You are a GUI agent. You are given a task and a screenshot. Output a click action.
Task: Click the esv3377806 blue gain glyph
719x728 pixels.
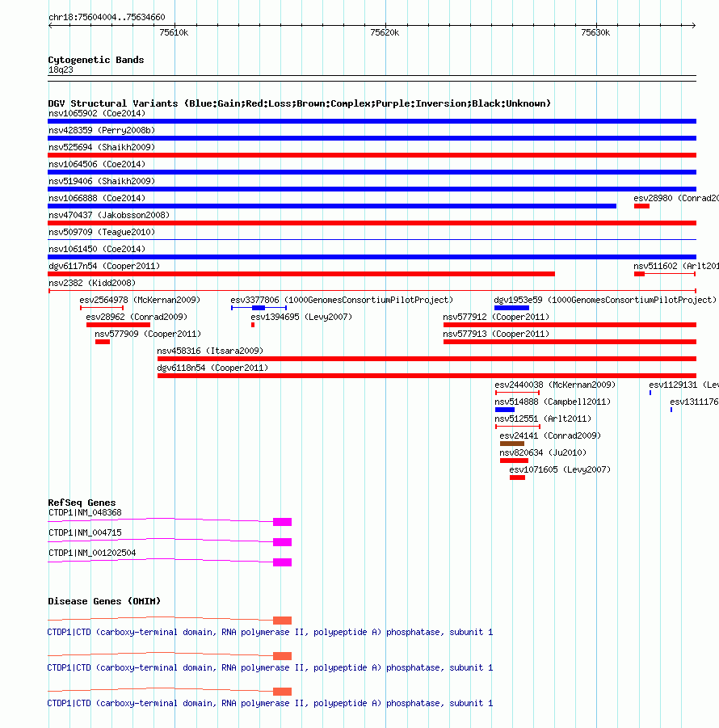(259, 308)
